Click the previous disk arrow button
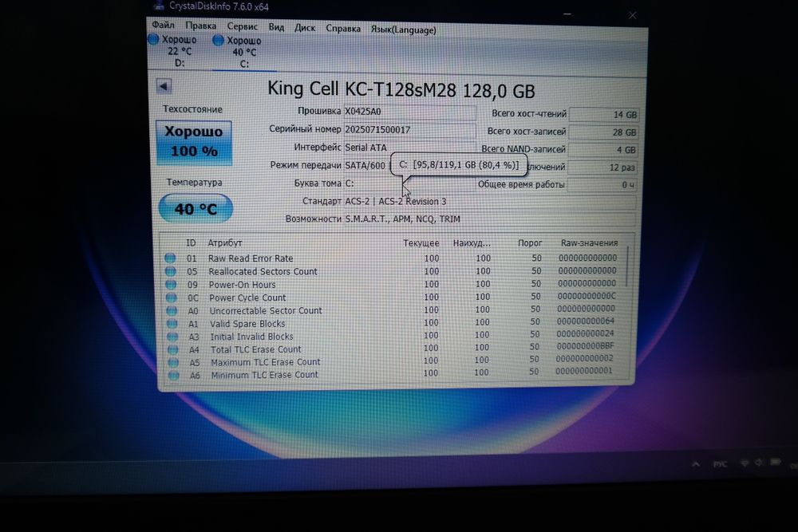The height and width of the screenshot is (532, 798). 164,86
